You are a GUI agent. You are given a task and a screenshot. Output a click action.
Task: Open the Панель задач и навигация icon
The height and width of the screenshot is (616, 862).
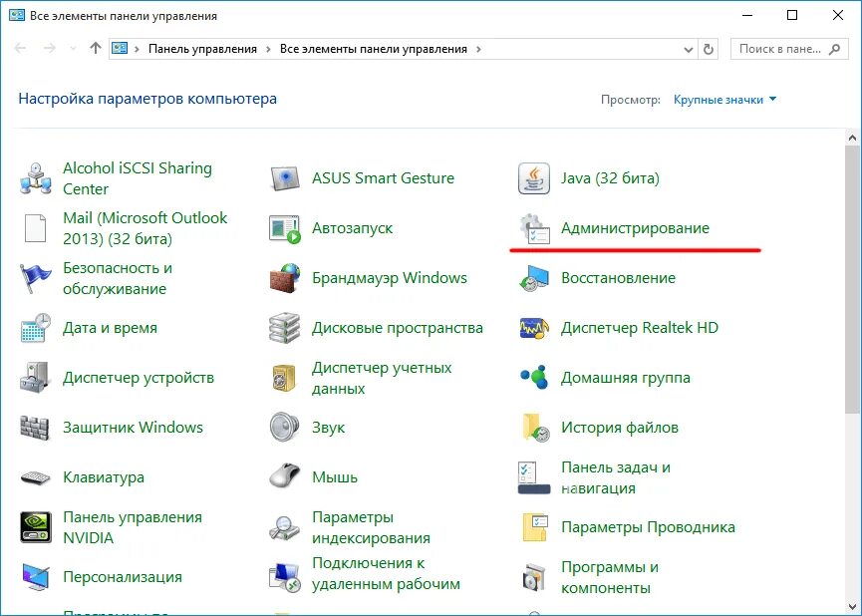(x=534, y=478)
